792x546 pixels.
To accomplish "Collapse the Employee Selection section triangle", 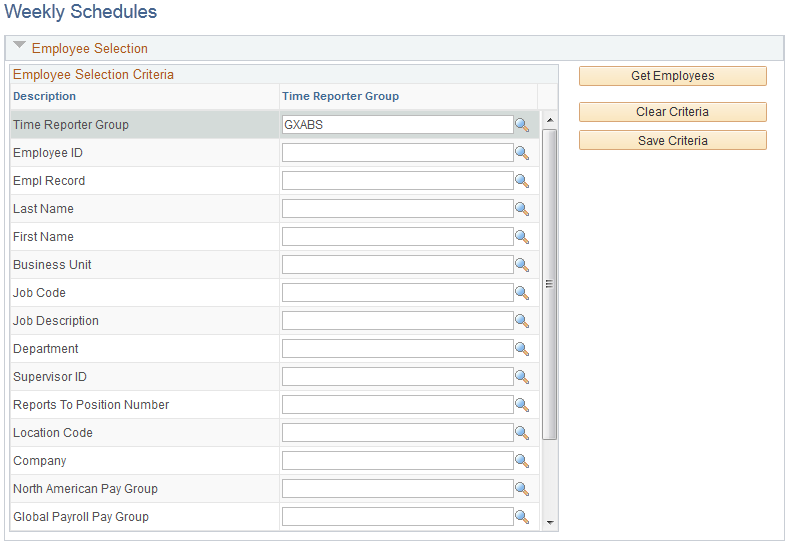I will click(19, 45).
